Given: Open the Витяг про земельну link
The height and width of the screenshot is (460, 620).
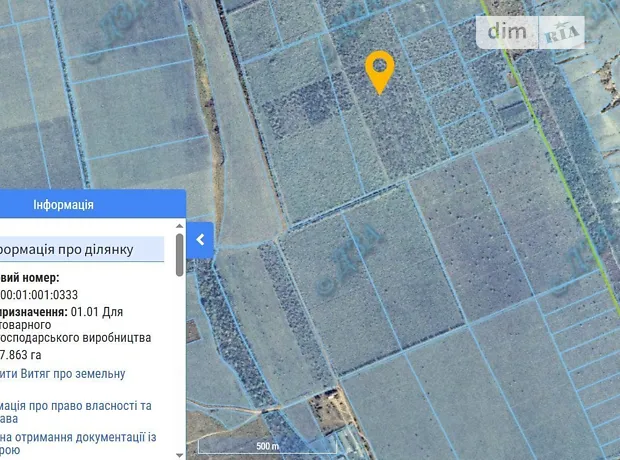Looking at the screenshot, I should [62, 374].
